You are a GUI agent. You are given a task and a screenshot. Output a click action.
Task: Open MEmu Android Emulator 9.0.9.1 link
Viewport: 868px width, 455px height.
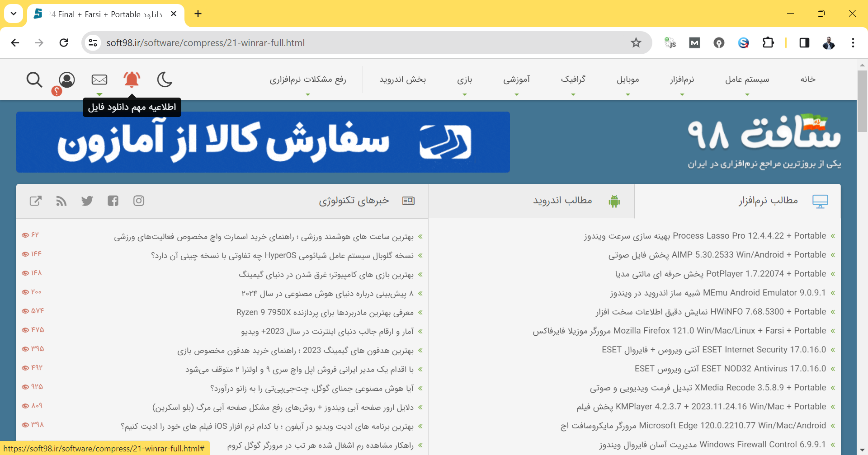pyautogui.click(x=718, y=293)
